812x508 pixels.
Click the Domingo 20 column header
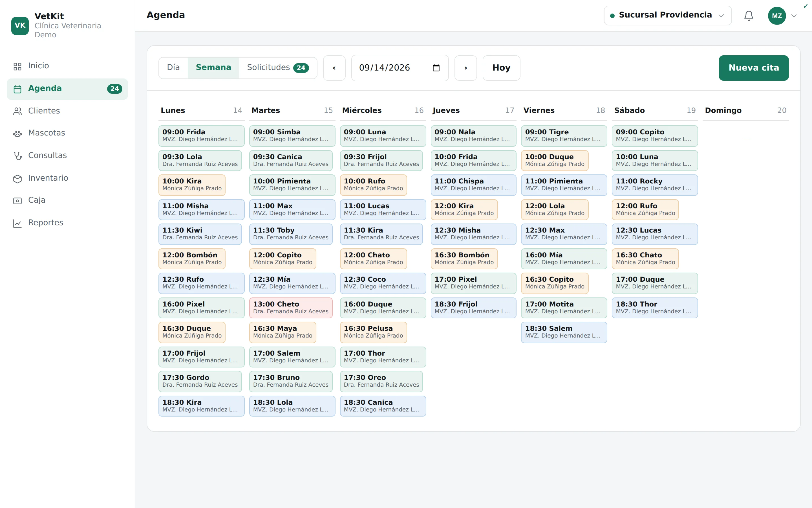click(745, 111)
